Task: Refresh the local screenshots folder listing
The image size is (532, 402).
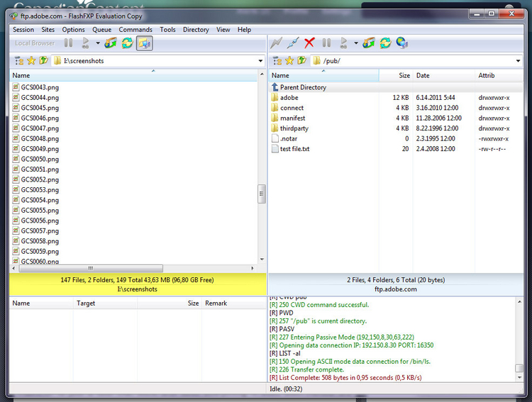Action: [127, 43]
